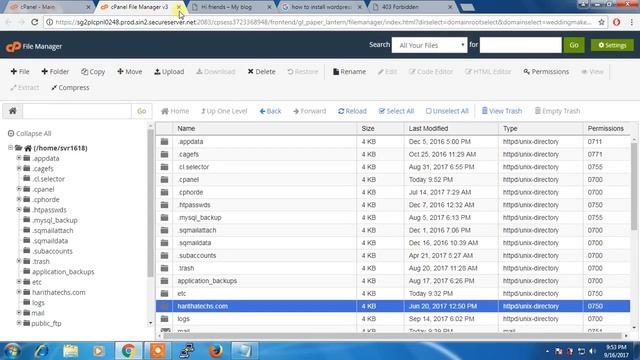The width and height of the screenshot is (640, 360).
Task: Click the Download toolbar button
Action: tap(216, 71)
